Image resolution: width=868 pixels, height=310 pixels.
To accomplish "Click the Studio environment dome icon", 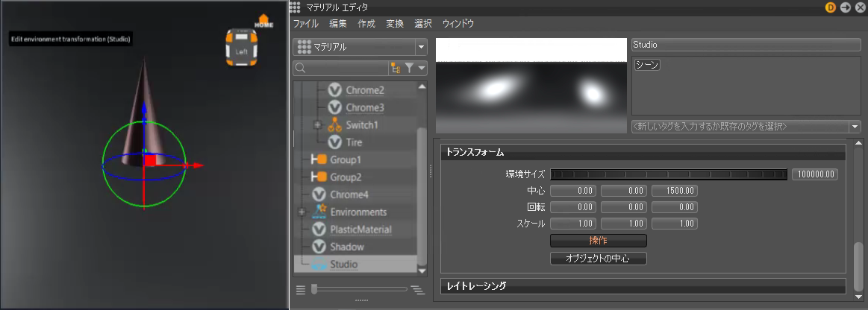I will (x=319, y=265).
